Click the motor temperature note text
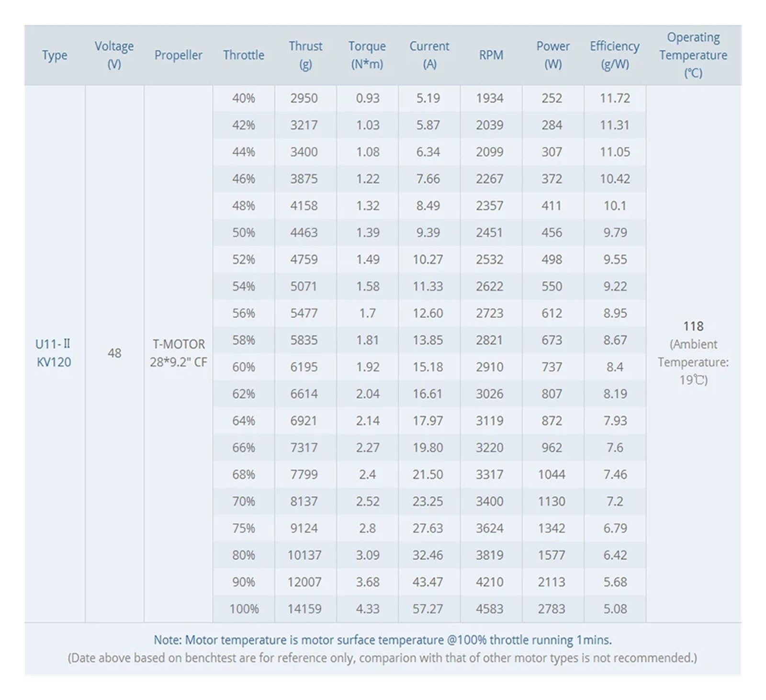Screen dimensions: 766x700 coord(383,640)
